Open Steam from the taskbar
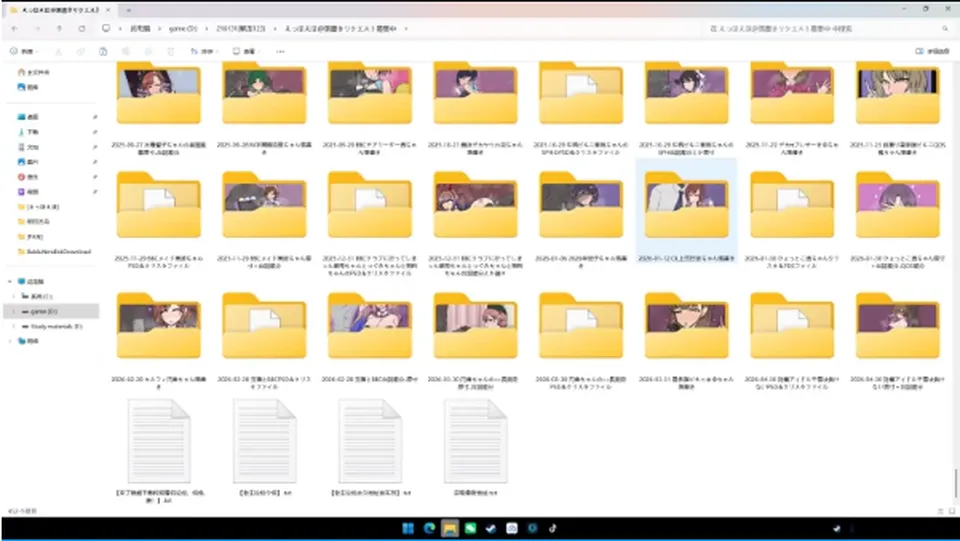 click(491, 528)
